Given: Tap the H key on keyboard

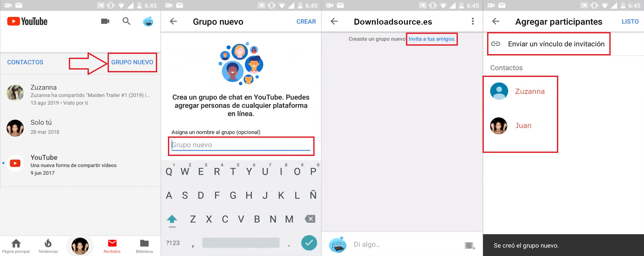Looking at the screenshot, I should 249,195.
